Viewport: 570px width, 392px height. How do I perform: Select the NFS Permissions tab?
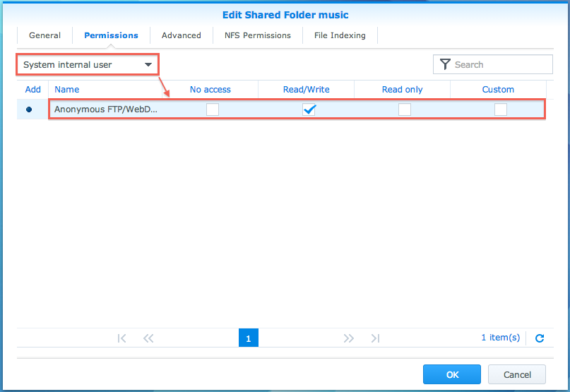[258, 35]
